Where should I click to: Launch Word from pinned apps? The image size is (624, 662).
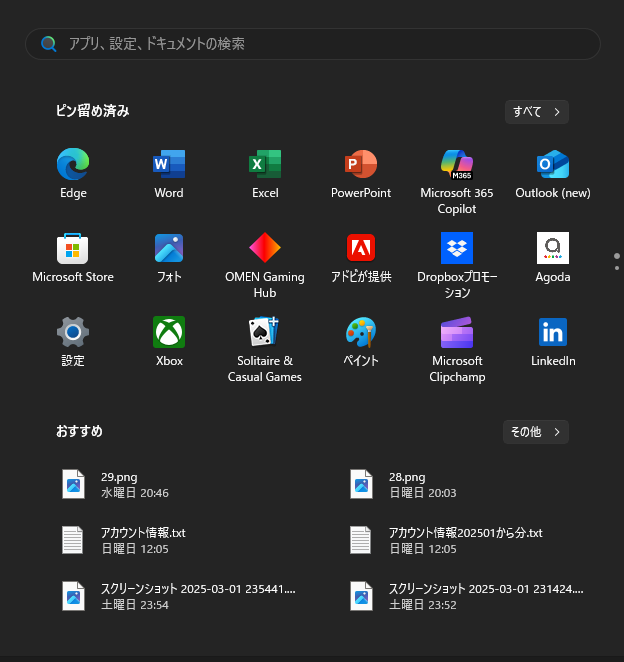point(169,174)
